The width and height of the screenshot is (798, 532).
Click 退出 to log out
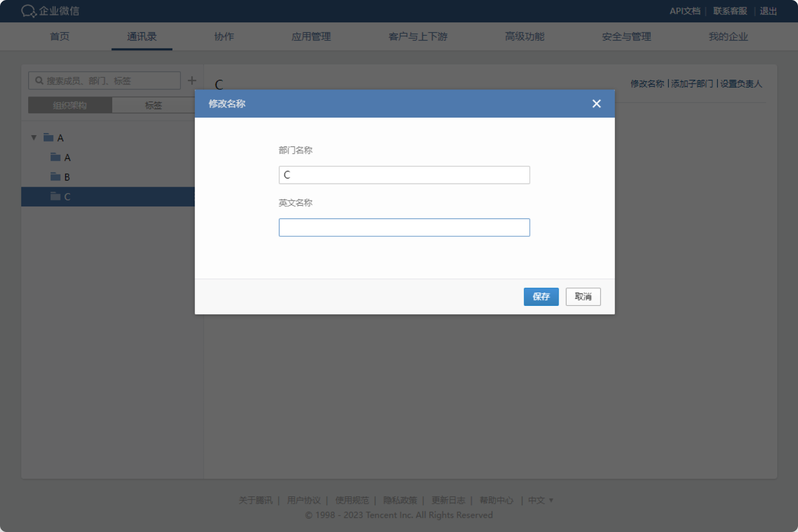[768, 11]
